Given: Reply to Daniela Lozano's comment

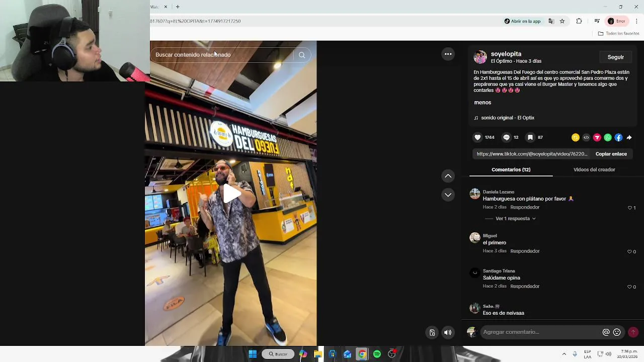Looking at the screenshot, I should [525, 207].
